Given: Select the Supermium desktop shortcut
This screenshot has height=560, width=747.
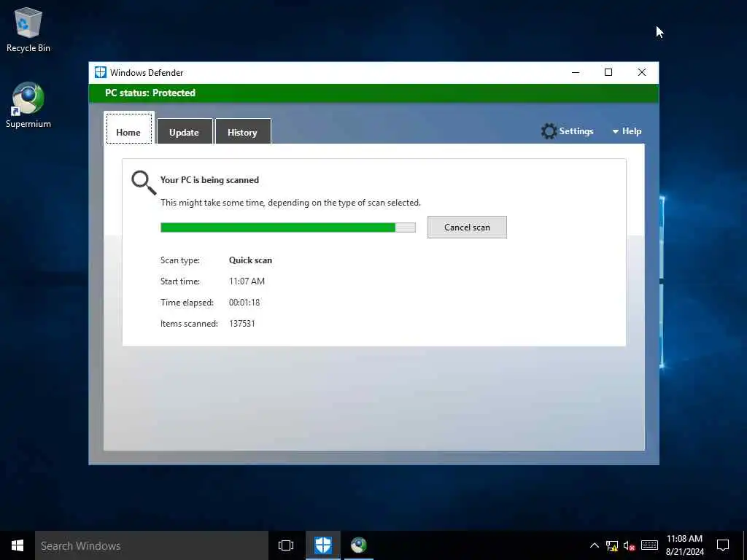Looking at the screenshot, I should 28,105.
